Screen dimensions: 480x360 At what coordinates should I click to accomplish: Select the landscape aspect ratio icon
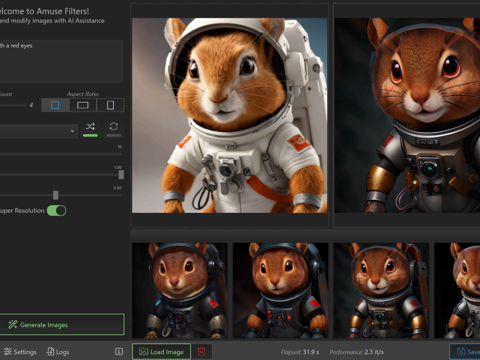click(83, 105)
